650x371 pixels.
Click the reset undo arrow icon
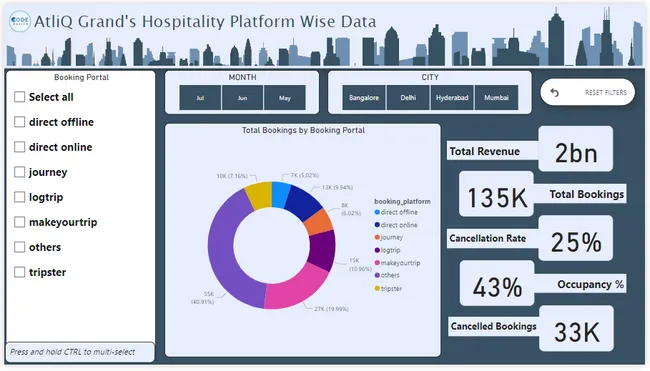(555, 92)
